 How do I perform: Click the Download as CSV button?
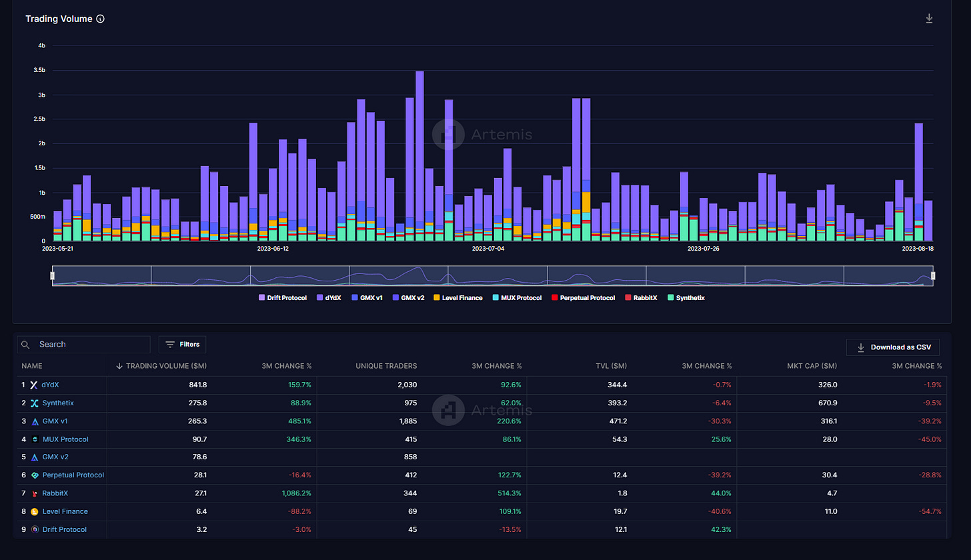click(893, 347)
